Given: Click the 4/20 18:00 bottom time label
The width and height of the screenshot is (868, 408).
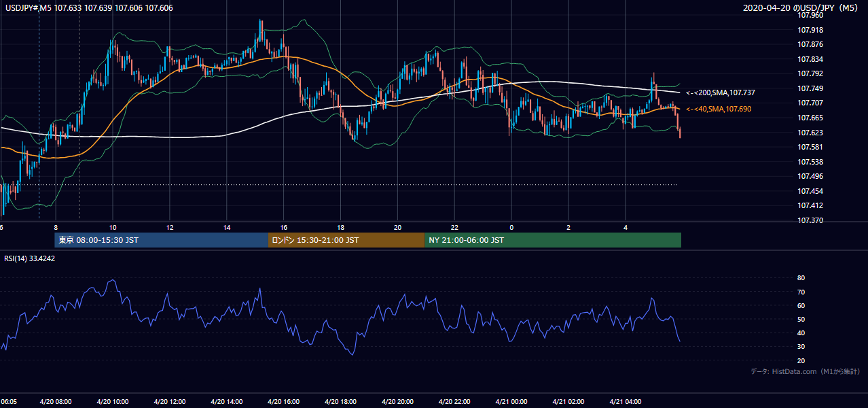Looking at the screenshot, I should (341, 401).
